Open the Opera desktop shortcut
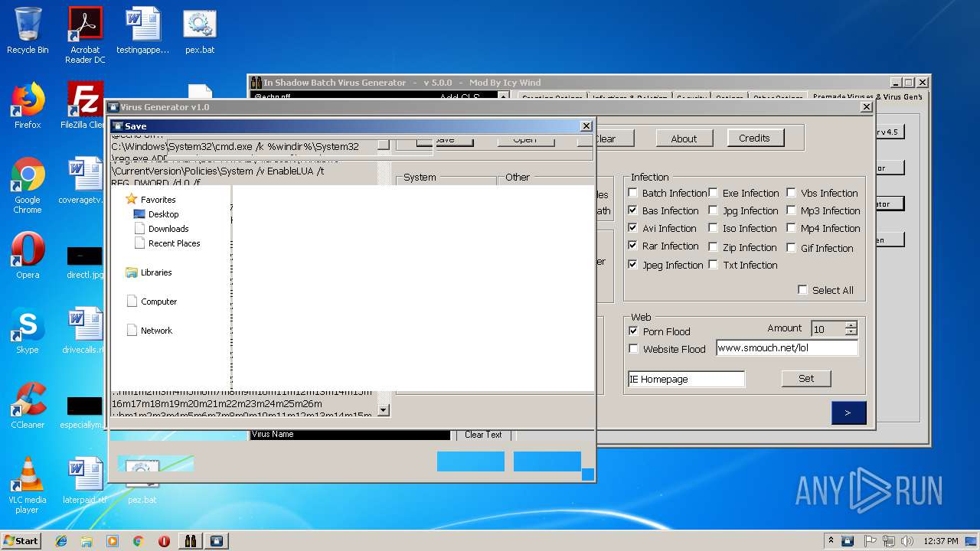This screenshot has height=551, width=980. point(28,256)
